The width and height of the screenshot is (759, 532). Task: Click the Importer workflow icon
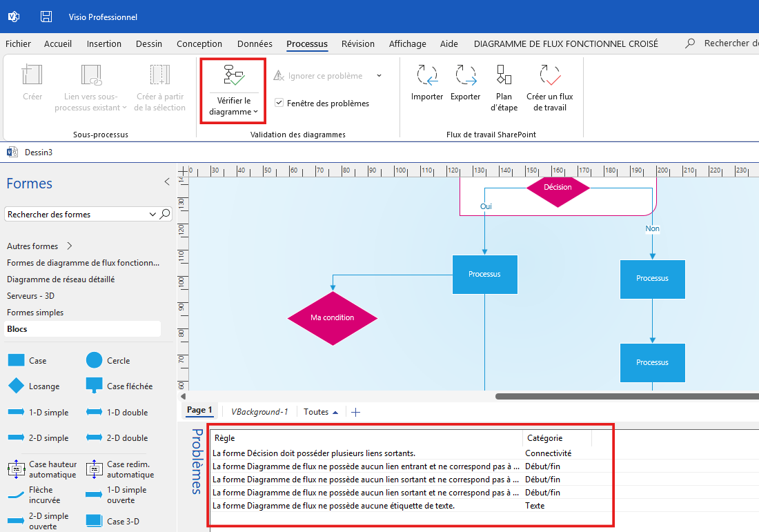(x=426, y=75)
